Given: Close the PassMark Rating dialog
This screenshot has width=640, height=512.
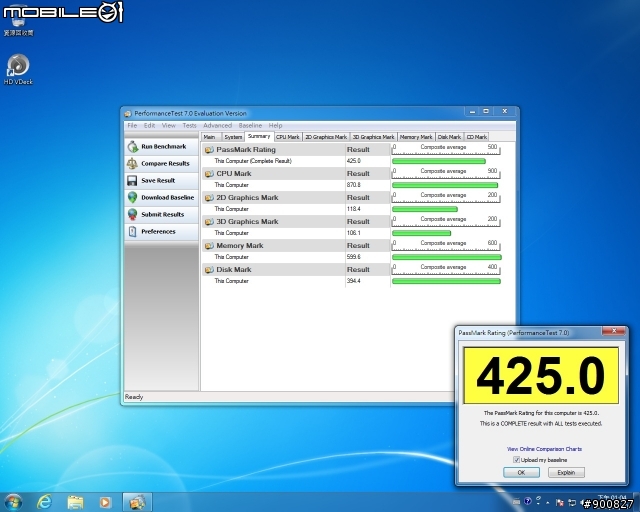Looking at the screenshot, I should click(x=613, y=331).
